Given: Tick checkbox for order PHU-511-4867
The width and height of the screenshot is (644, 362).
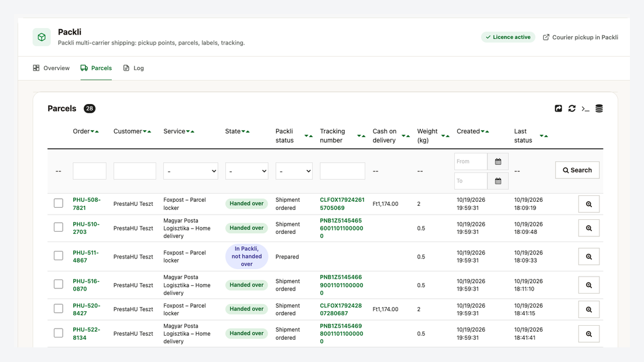Looking at the screenshot, I should (59, 256).
